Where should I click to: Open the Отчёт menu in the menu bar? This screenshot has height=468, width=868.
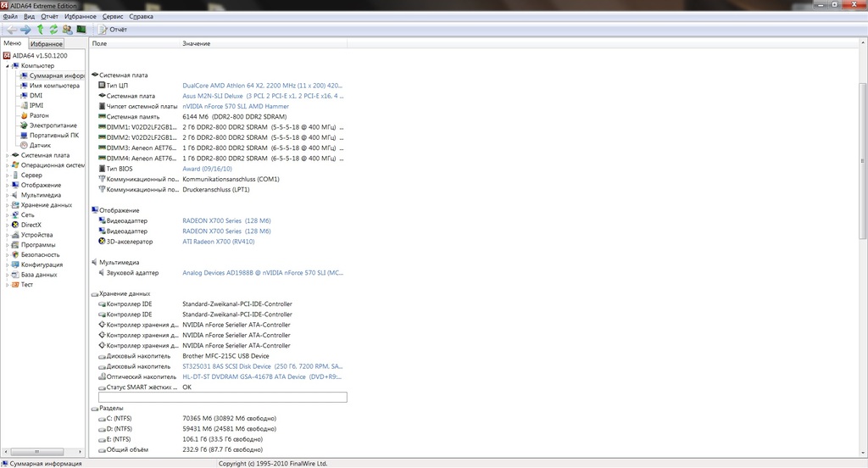(49, 17)
